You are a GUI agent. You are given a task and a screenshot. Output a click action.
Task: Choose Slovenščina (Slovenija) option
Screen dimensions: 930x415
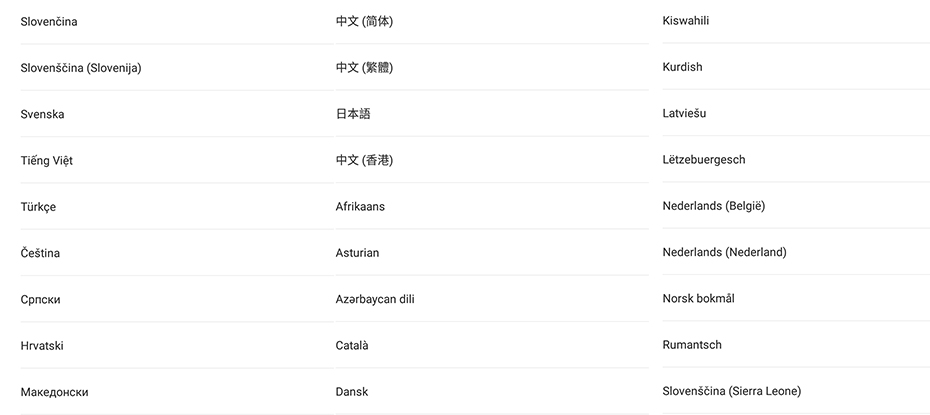(x=81, y=68)
